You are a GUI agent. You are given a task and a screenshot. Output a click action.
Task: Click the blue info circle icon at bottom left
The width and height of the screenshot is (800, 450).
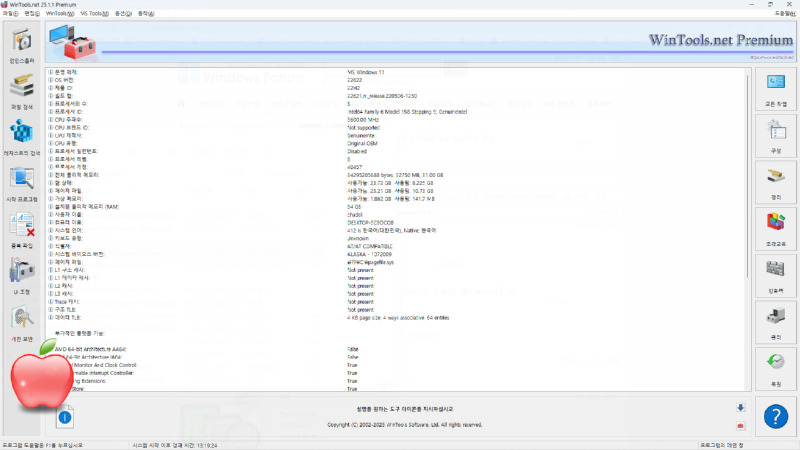[x=65, y=417]
